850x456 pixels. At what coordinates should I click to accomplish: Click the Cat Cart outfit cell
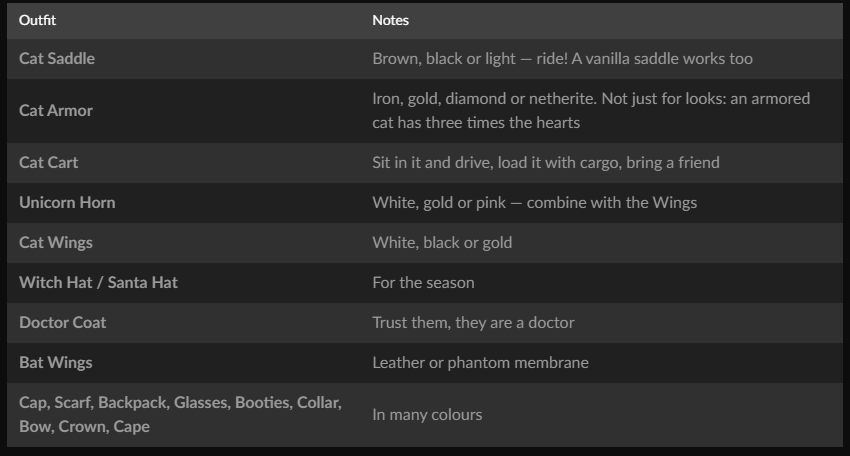(x=49, y=163)
